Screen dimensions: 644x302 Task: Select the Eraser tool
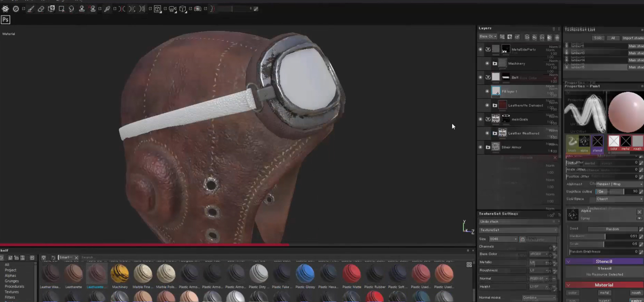pos(41,9)
